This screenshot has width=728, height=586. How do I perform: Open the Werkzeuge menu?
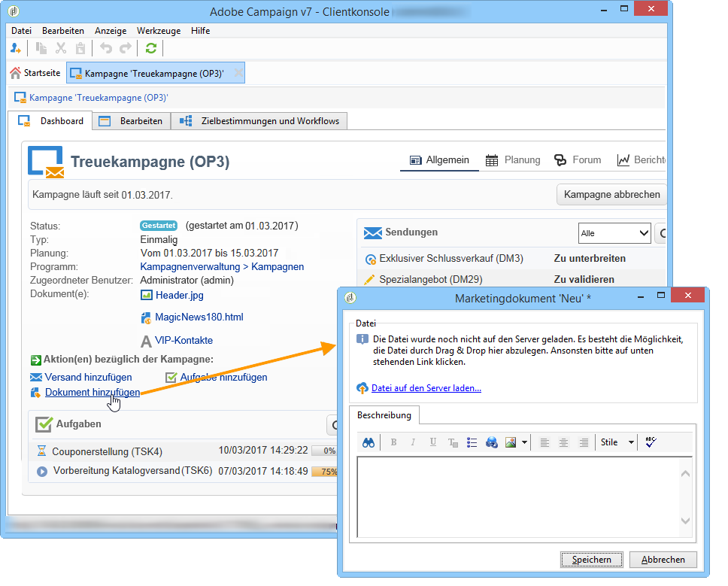click(159, 31)
